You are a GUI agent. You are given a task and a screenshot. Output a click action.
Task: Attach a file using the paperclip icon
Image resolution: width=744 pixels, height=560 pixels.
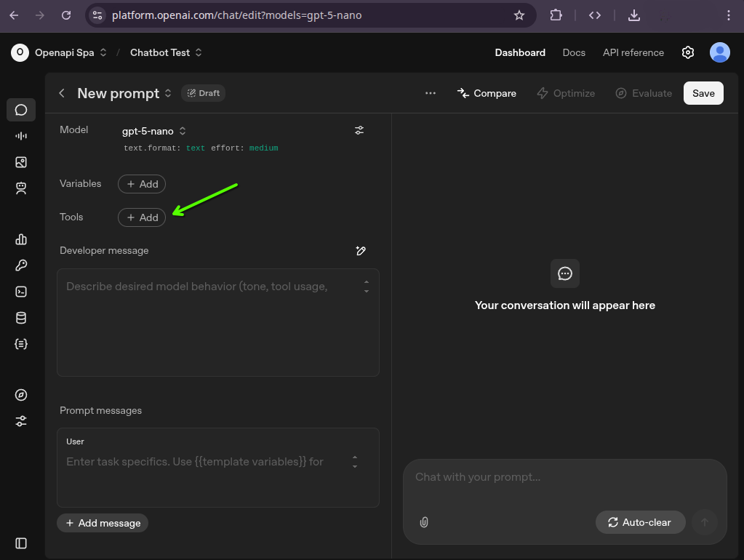[x=423, y=522]
